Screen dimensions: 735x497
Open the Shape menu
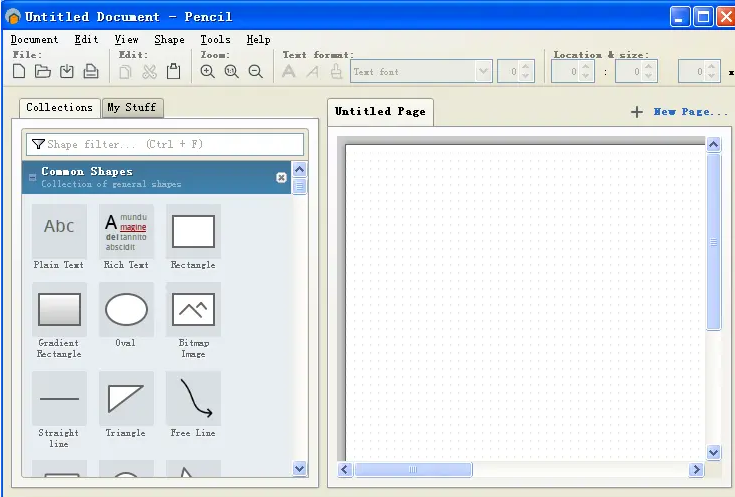tap(169, 39)
